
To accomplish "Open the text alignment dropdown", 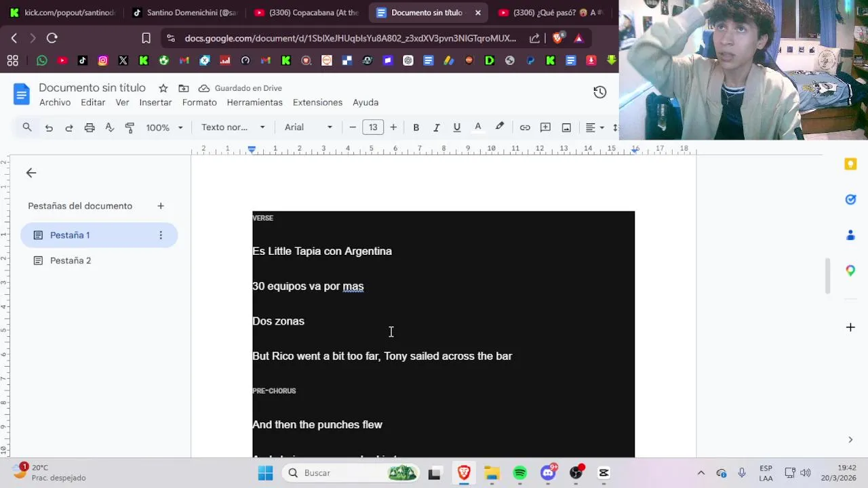I will 595,127.
